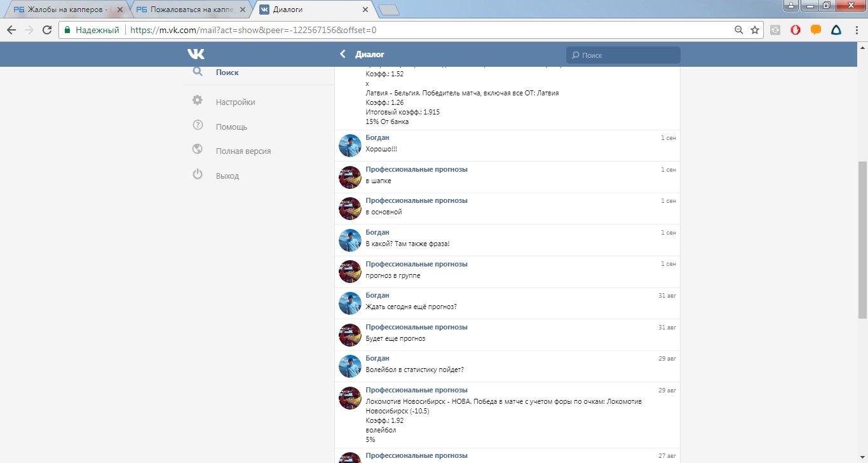Click the back arrow next to Диалог

[342, 54]
